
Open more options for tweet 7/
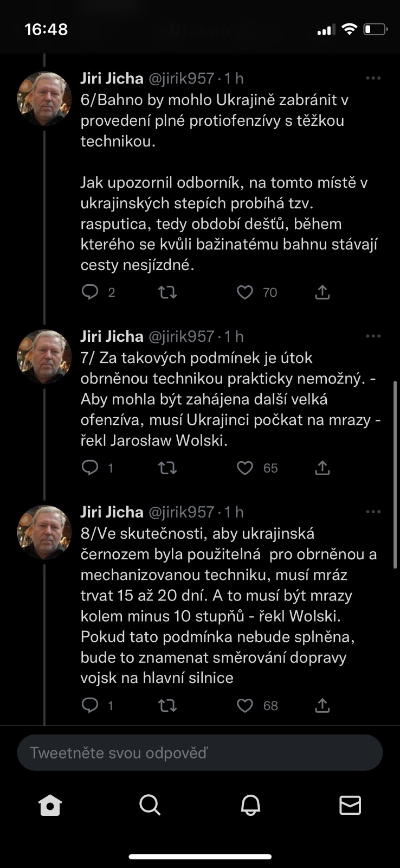point(373,336)
